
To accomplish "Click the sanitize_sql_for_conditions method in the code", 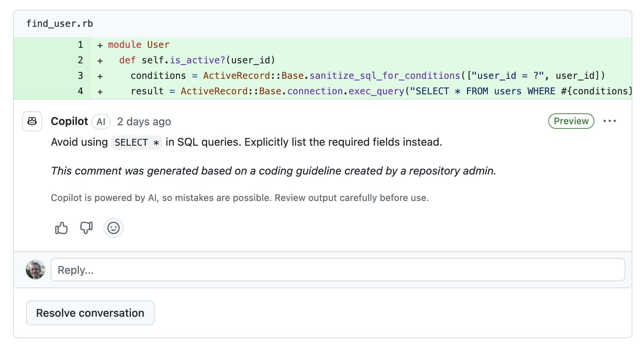I will pyautogui.click(x=385, y=76).
